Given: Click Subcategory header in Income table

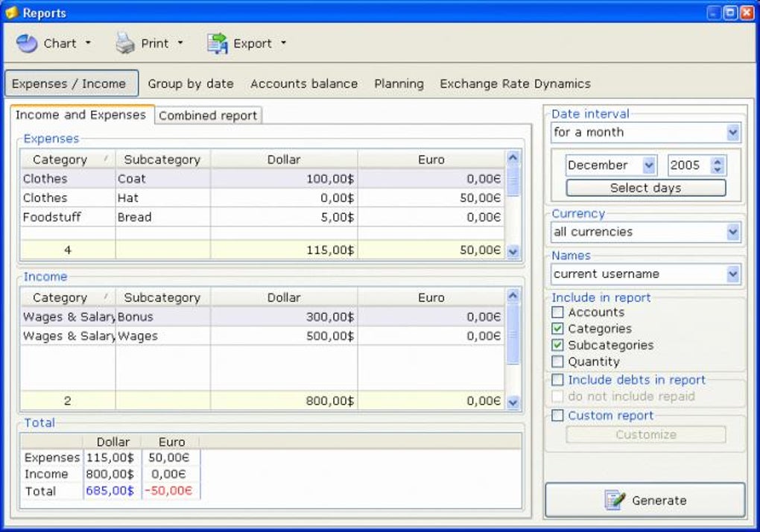Looking at the screenshot, I should point(162,297).
